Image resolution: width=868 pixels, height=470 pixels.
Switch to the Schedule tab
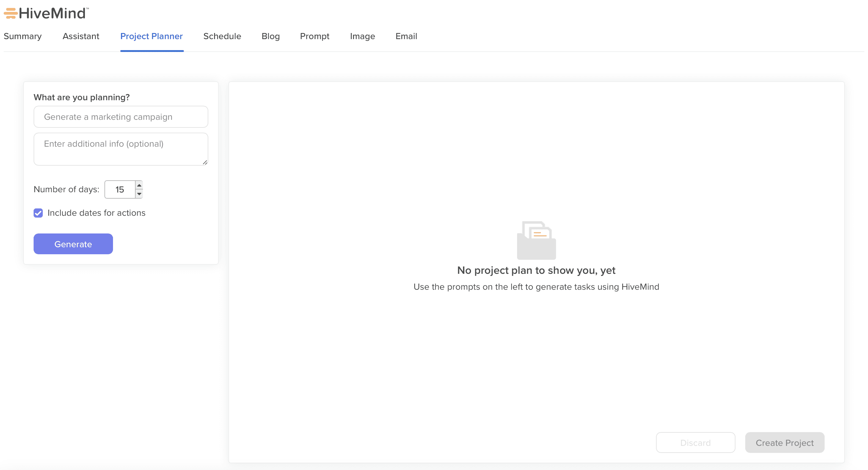point(222,36)
